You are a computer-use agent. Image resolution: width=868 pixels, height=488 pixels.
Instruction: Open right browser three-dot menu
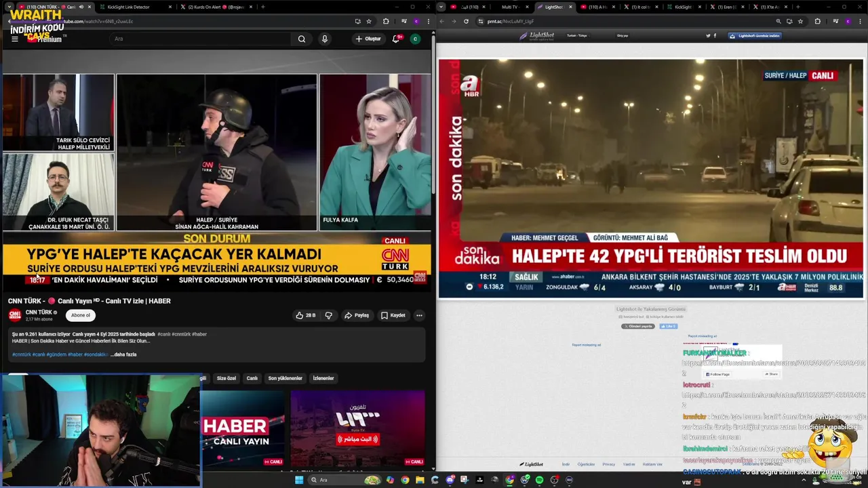coord(861,21)
